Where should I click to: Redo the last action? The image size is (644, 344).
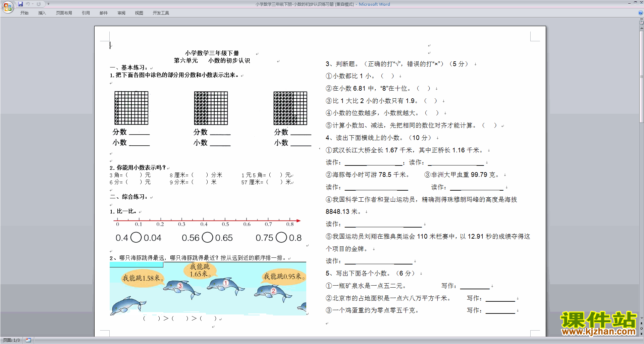(x=39, y=4)
